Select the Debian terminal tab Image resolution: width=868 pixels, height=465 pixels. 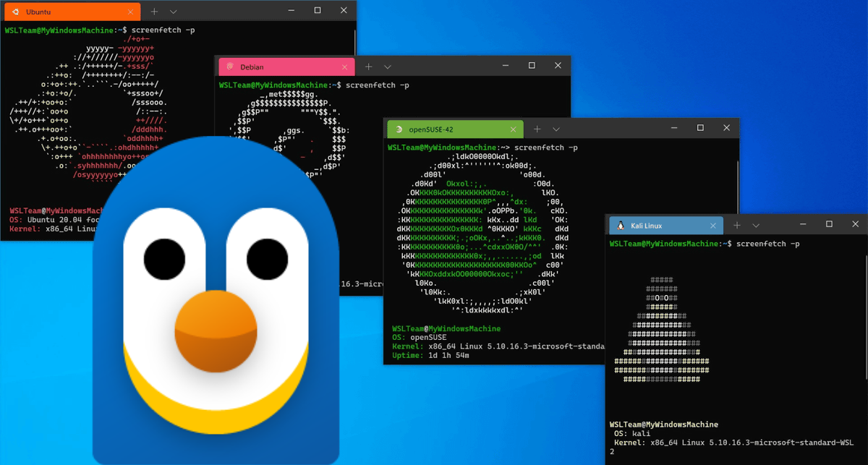click(x=286, y=67)
